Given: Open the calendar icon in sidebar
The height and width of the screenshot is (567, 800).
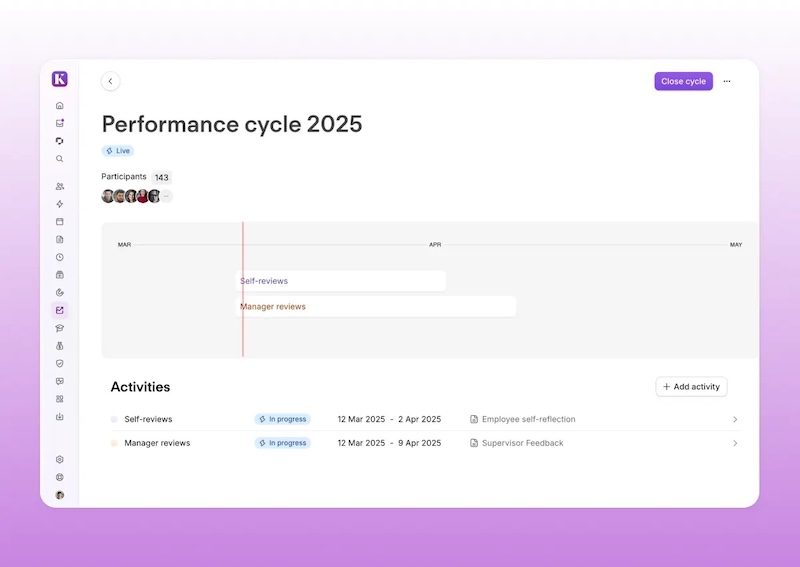Looking at the screenshot, I should 60,222.
